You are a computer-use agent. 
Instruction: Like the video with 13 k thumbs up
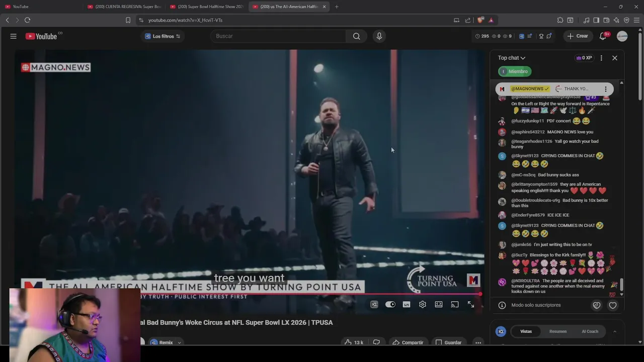coord(354,342)
